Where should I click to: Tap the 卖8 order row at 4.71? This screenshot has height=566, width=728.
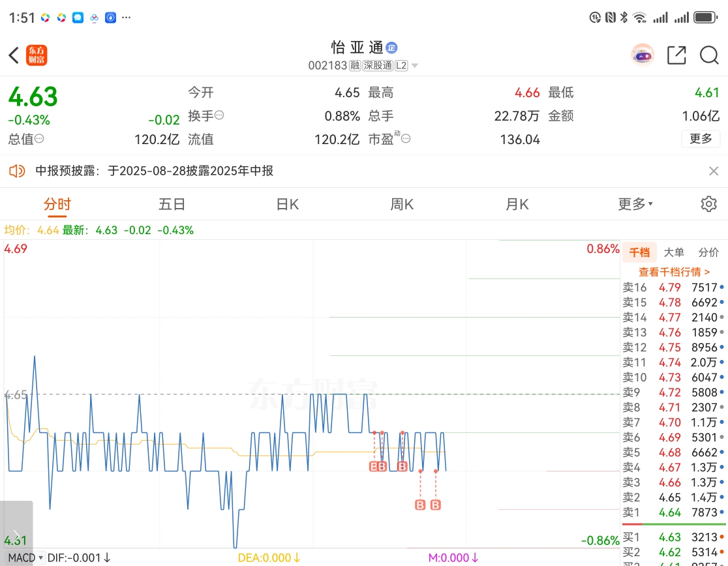(674, 408)
